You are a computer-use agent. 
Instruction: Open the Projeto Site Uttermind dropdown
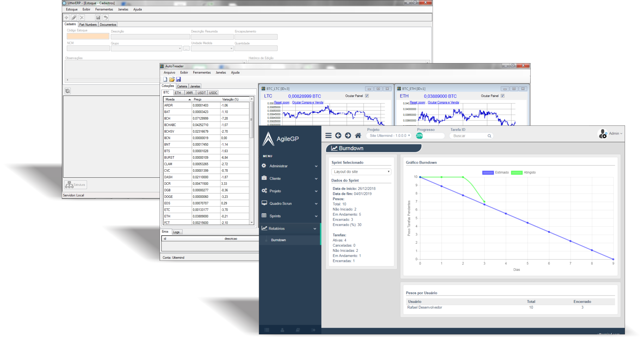pos(389,136)
